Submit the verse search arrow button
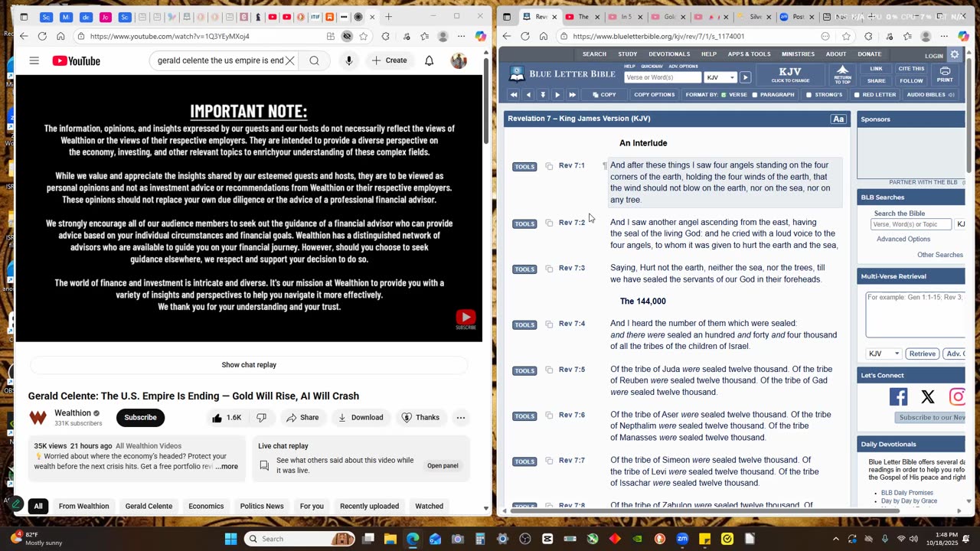The width and height of the screenshot is (980, 551). point(745,77)
